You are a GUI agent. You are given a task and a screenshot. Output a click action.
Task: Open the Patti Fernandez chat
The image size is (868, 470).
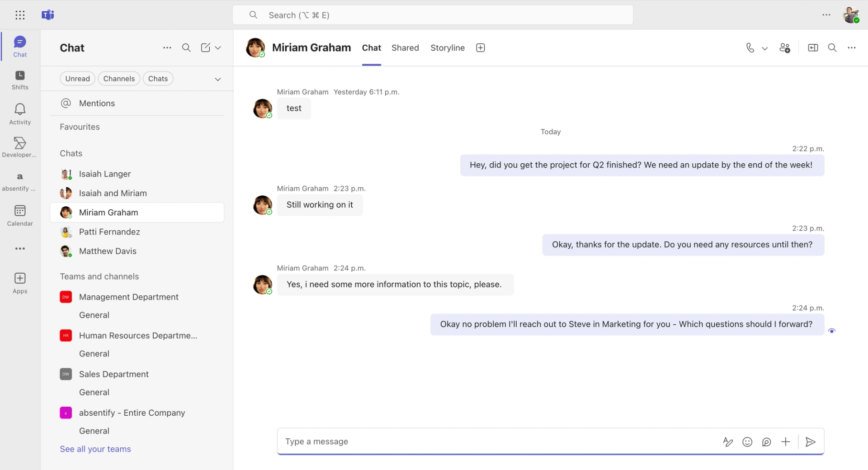(137, 232)
